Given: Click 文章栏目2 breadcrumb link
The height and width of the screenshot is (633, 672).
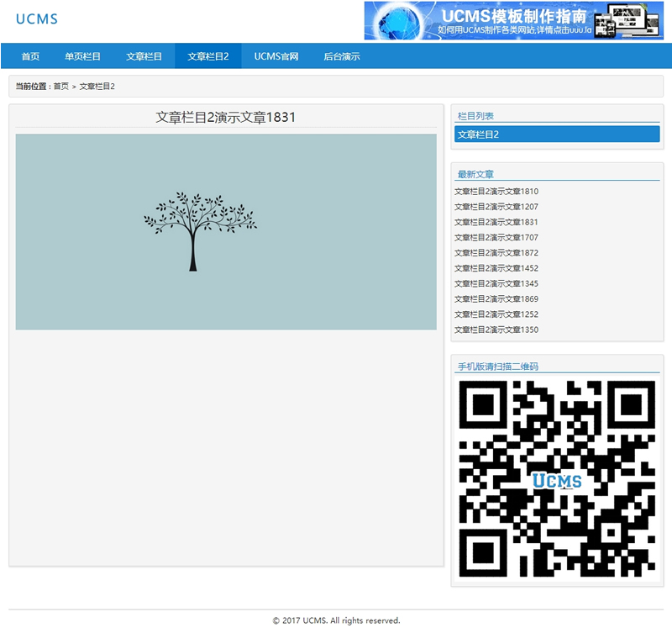Looking at the screenshot, I should [x=97, y=87].
